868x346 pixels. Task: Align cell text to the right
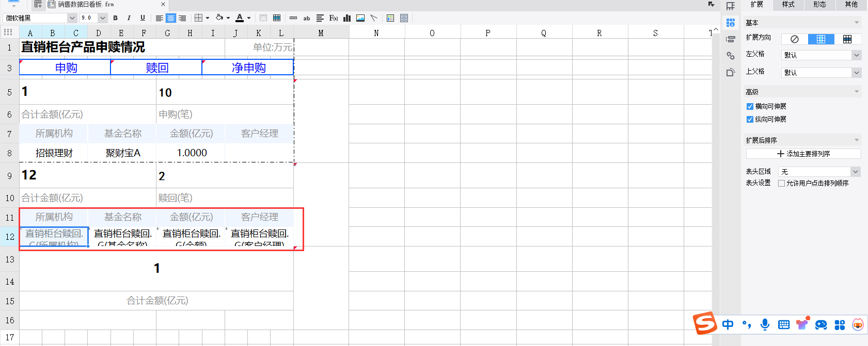[x=182, y=18]
